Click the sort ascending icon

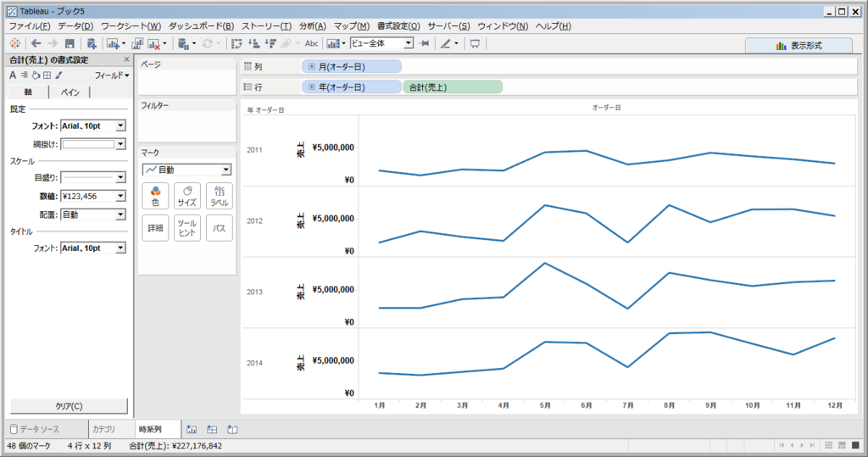(253, 43)
